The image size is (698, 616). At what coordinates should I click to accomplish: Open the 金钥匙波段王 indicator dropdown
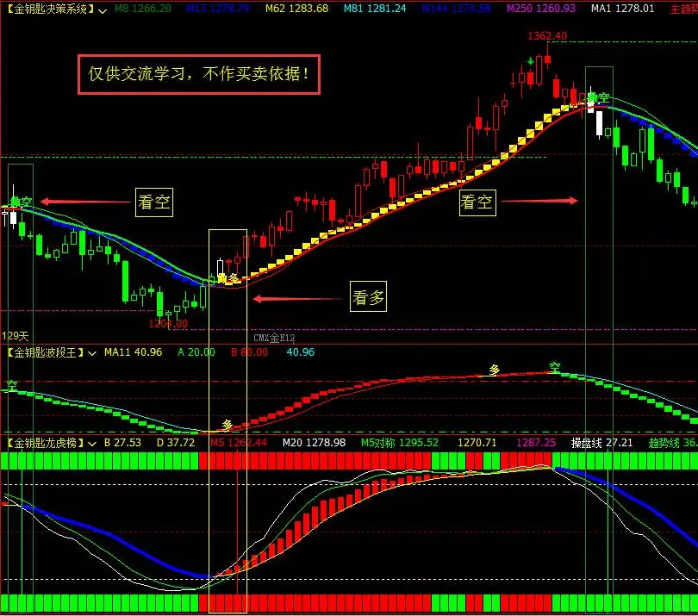click(x=90, y=352)
